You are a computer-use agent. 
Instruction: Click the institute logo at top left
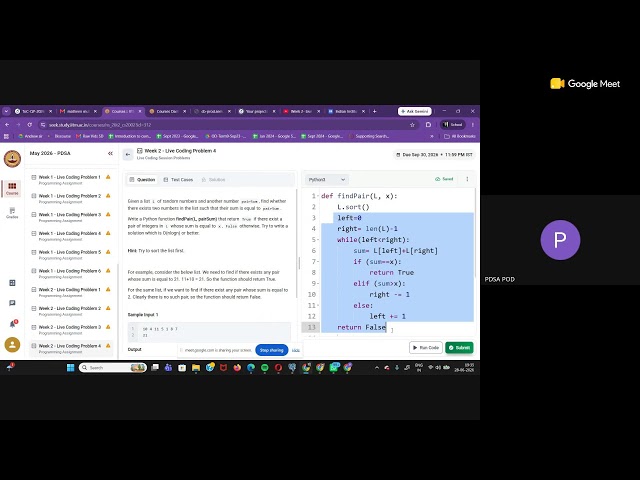[x=12, y=159]
